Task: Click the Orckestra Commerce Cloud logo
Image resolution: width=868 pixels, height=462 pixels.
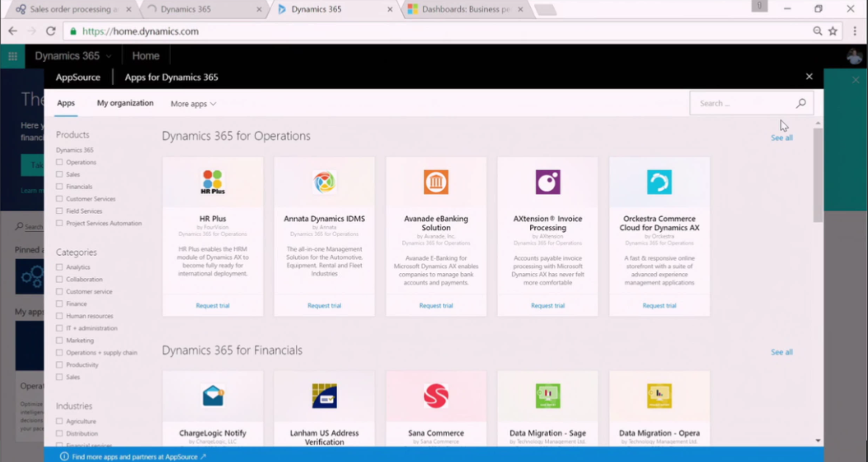Action: (x=659, y=181)
